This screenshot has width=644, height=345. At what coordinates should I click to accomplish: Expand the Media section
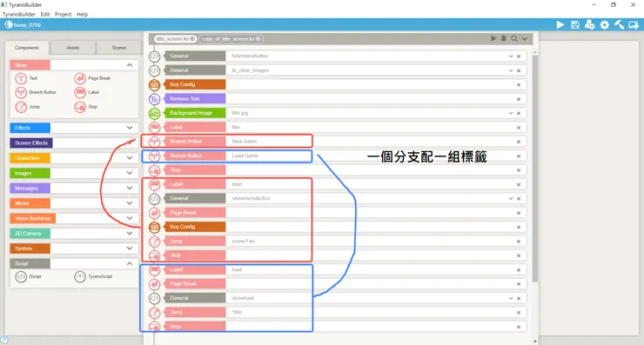pos(130,203)
